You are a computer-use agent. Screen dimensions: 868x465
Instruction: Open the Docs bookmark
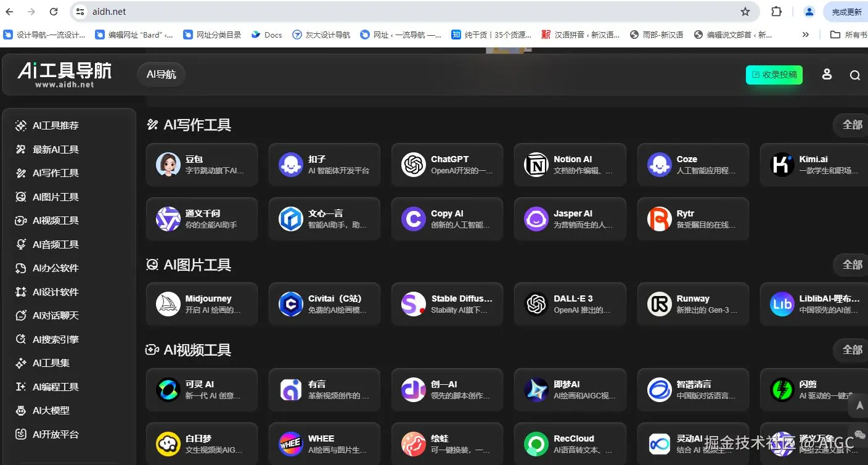pos(266,35)
